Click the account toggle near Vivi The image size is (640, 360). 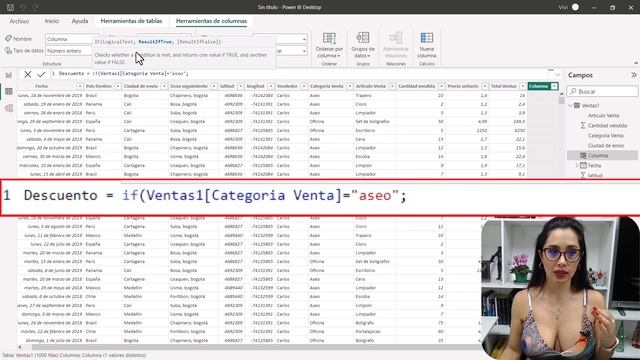tap(576, 7)
